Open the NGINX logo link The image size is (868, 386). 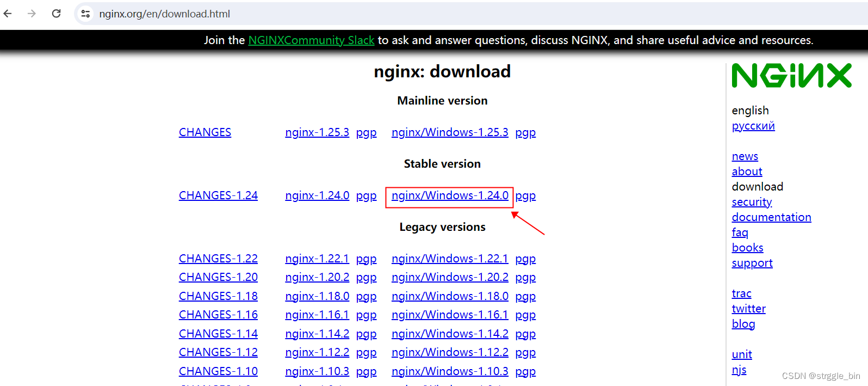791,75
